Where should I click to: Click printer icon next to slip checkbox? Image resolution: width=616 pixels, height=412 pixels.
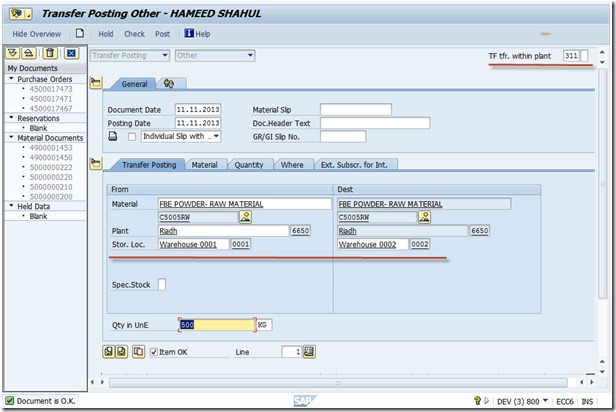[113, 136]
